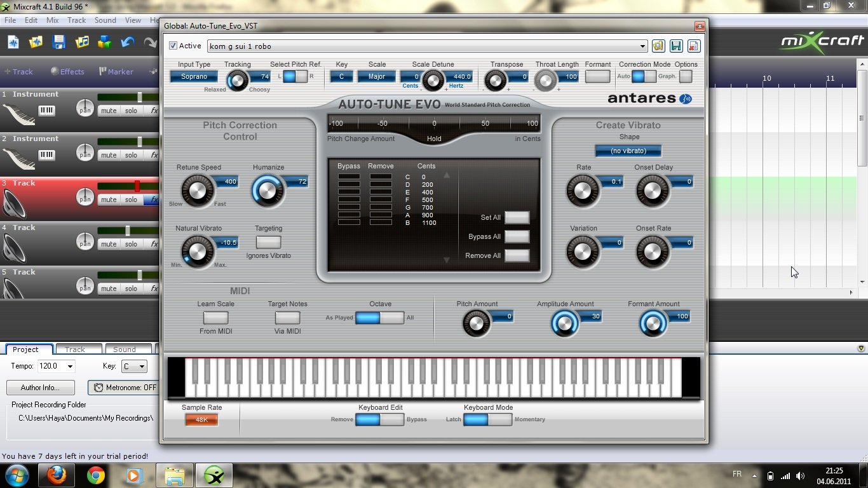868x488 pixels.
Task: Click the Input Type Soprano field
Action: pyautogui.click(x=194, y=76)
